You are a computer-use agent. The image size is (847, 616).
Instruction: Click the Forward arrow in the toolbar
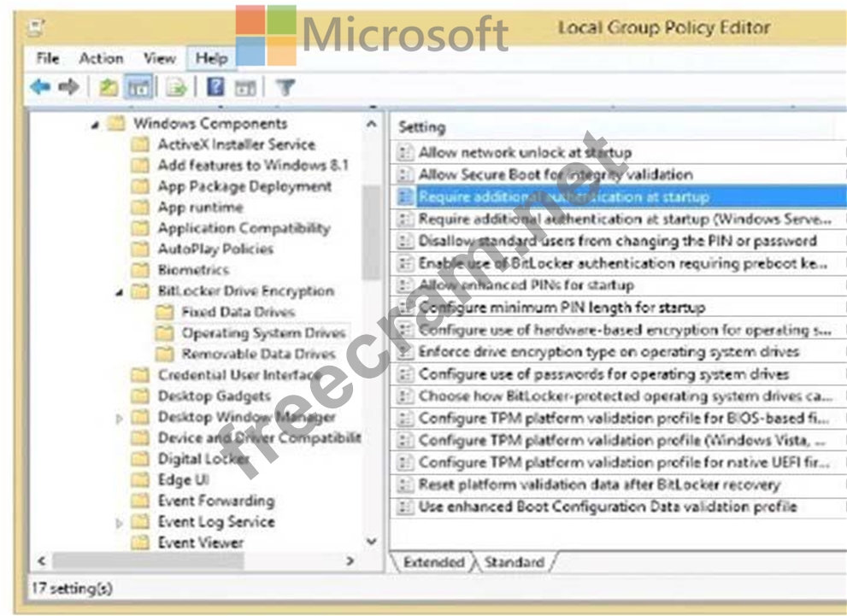68,86
